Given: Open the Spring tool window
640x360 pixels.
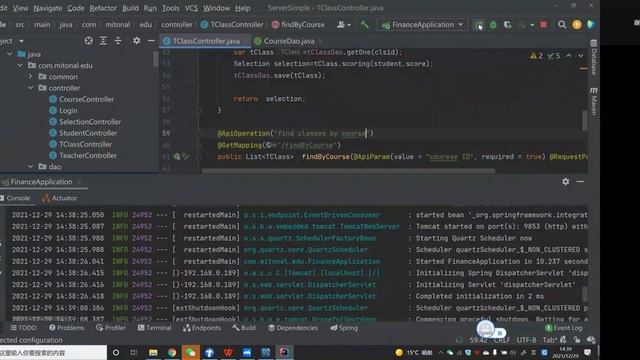Looking at the screenshot, I should tap(344, 328).
